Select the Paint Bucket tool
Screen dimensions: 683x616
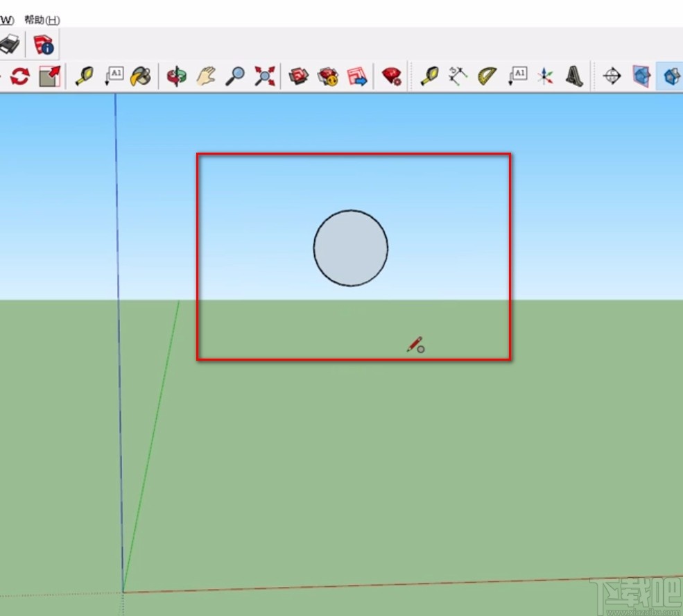click(x=141, y=76)
